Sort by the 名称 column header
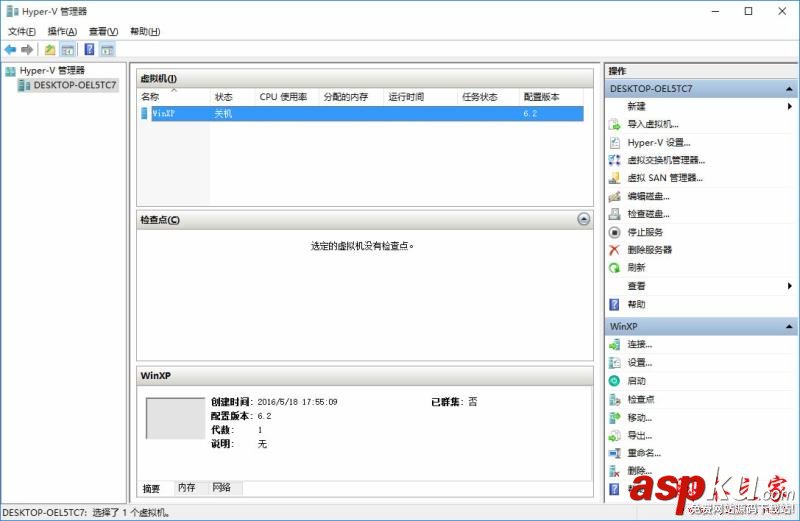The width and height of the screenshot is (800, 521). coord(173,96)
